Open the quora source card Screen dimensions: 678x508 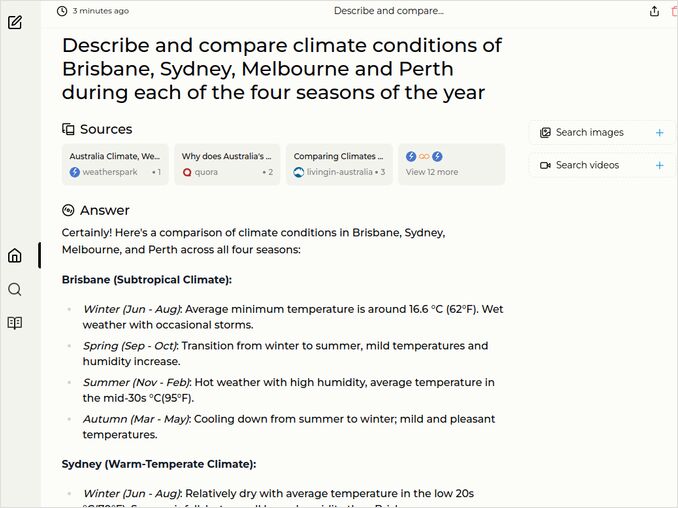pyautogui.click(x=227, y=164)
